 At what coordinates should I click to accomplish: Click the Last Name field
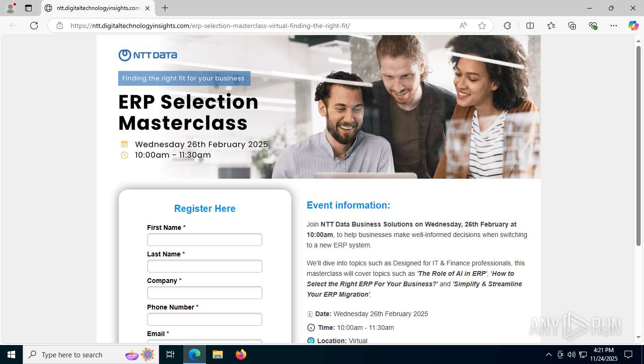coord(205,266)
